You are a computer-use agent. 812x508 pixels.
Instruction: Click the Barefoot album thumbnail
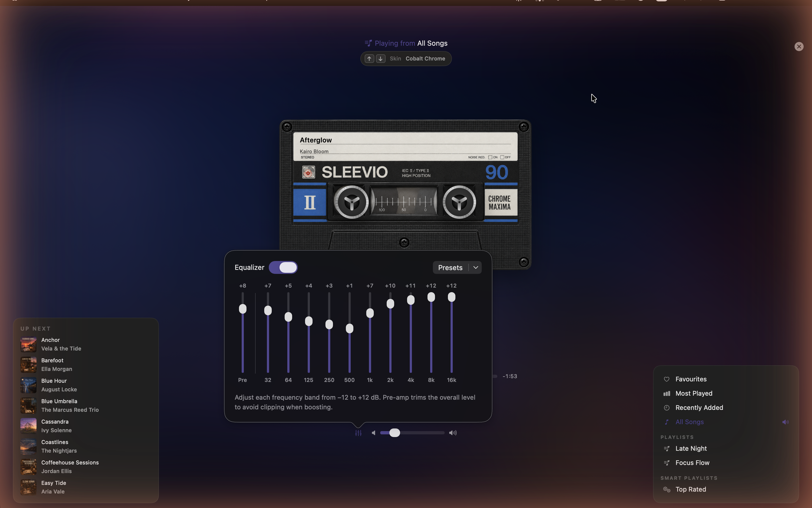(29, 365)
